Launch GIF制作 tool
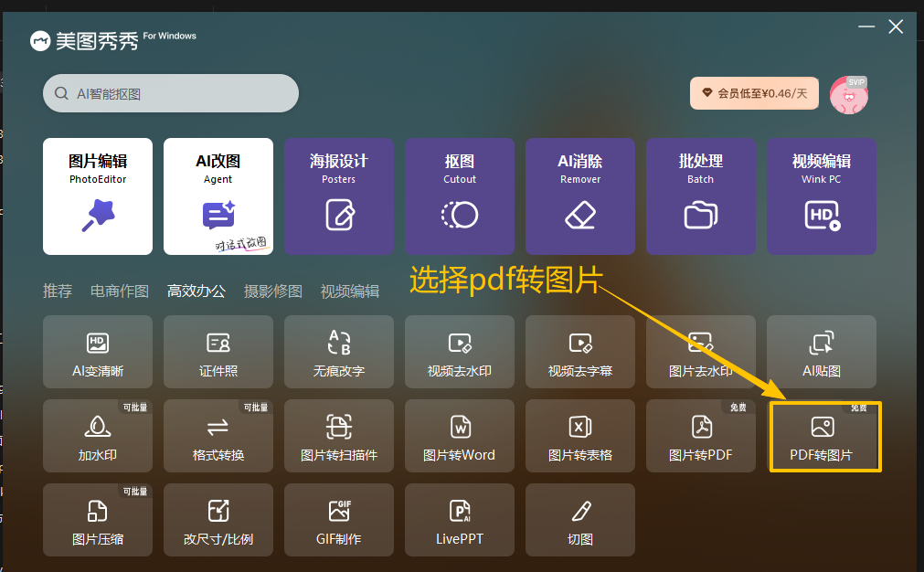 click(339, 520)
